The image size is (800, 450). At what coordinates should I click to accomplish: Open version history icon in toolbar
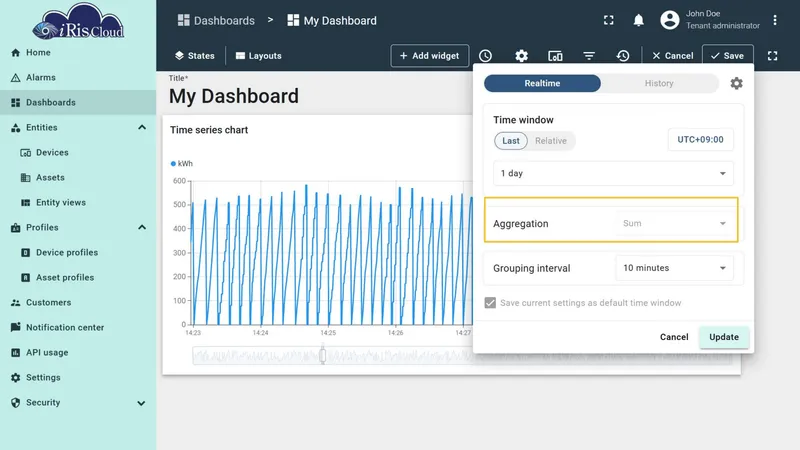pos(622,56)
